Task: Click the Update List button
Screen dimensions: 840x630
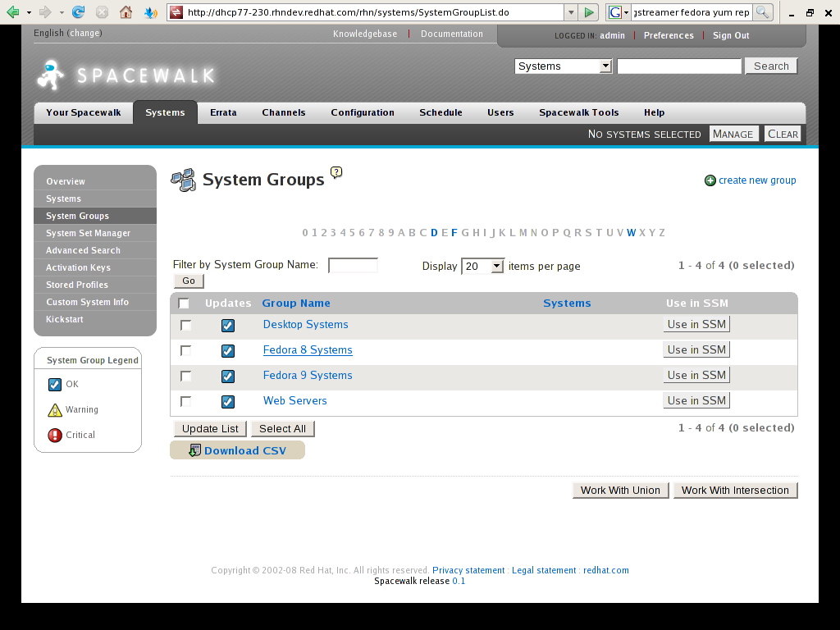Action: pyautogui.click(x=210, y=428)
